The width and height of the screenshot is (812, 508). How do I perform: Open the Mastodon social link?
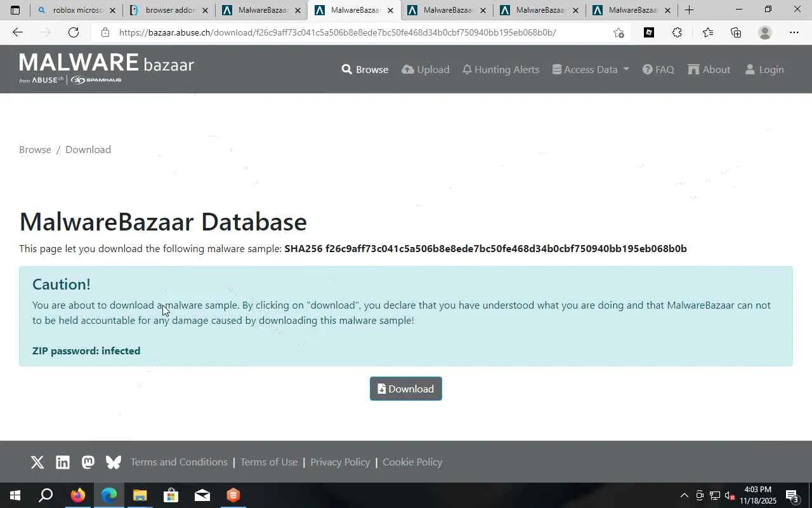(88, 462)
